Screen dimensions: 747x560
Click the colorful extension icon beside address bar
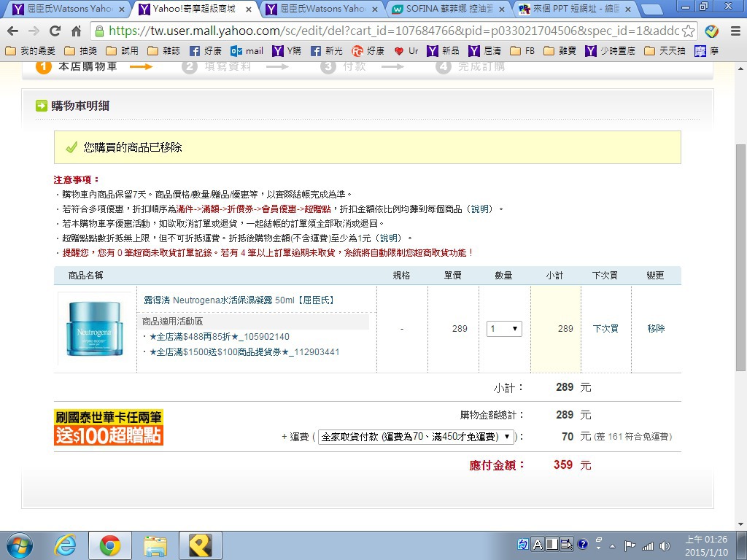coord(712,31)
